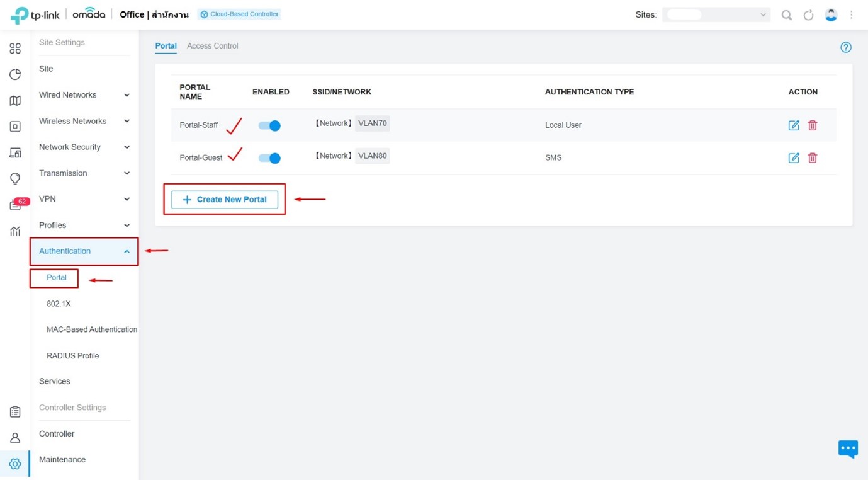Open the help question mark icon
This screenshot has height=480, width=868.
coord(845,47)
